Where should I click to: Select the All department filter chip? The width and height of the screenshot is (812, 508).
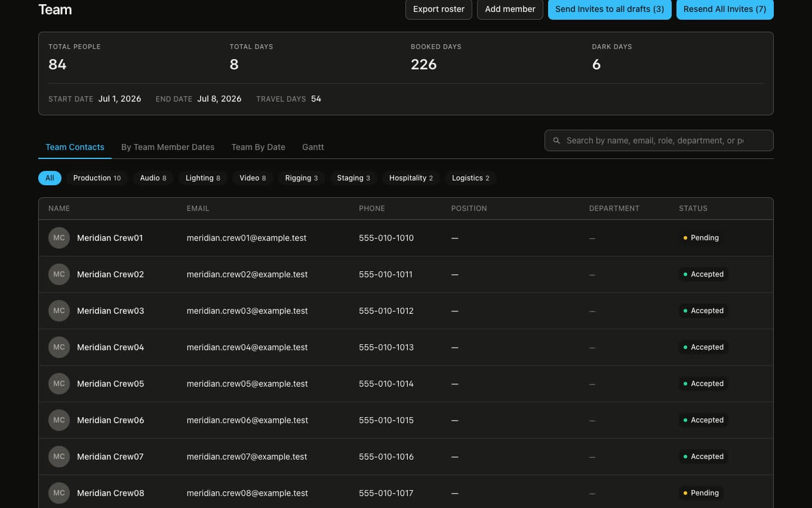point(50,178)
